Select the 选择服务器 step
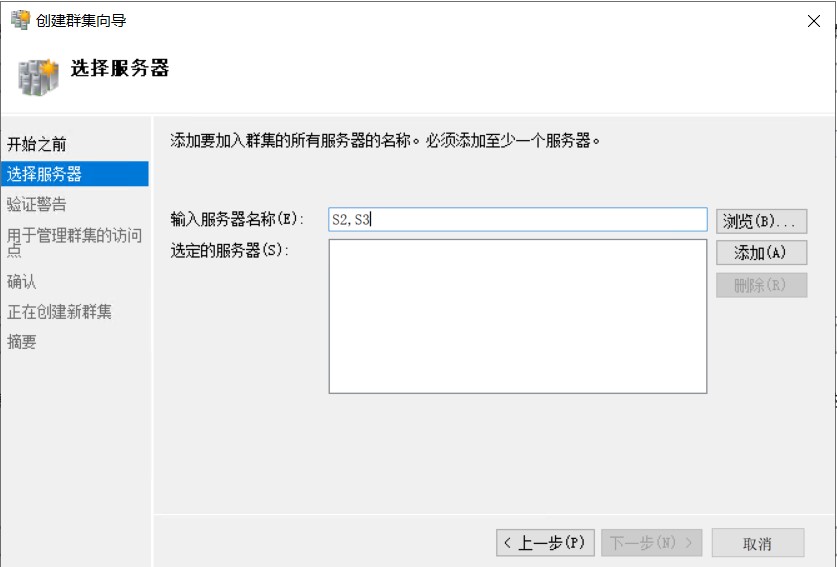 click(75, 174)
